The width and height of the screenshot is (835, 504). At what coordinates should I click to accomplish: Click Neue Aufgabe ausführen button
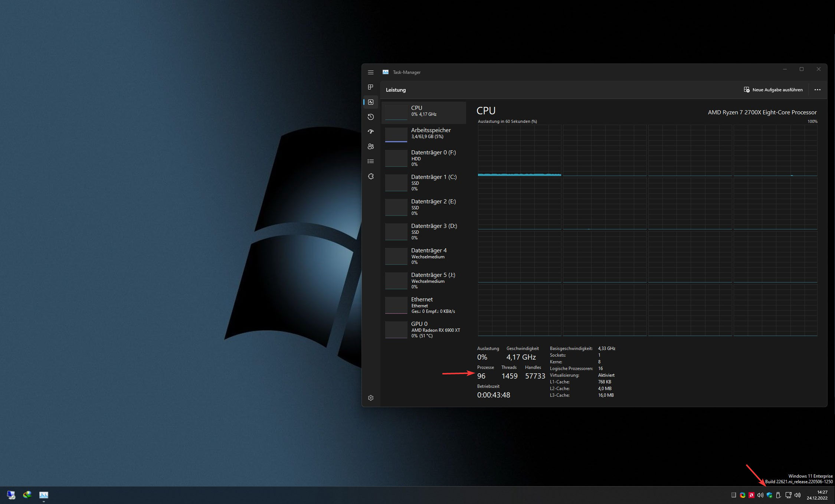click(773, 90)
